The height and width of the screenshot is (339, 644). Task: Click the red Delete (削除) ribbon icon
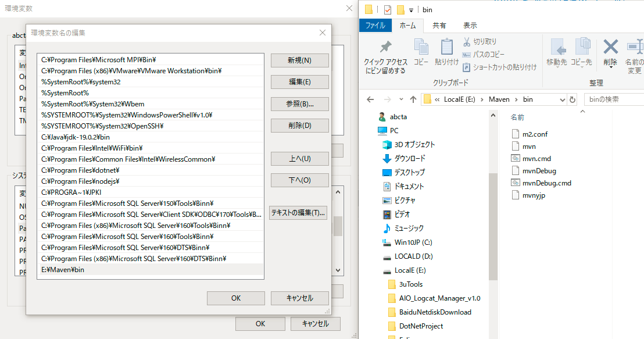pyautogui.click(x=610, y=47)
